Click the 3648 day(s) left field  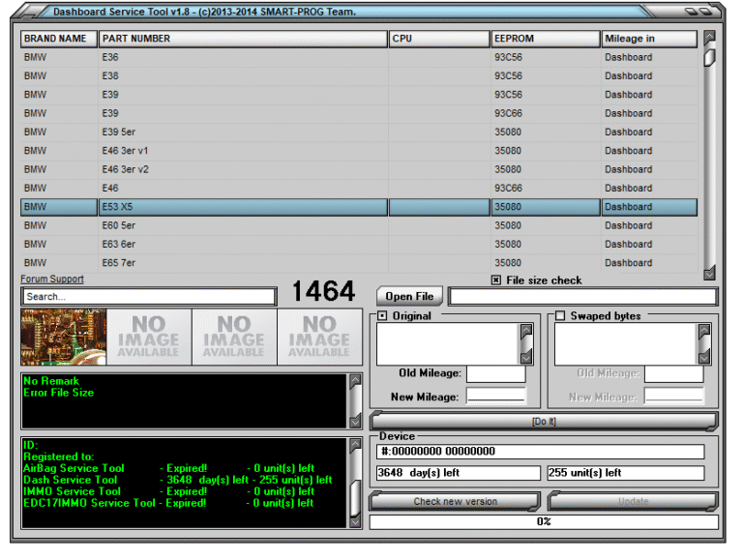point(459,473)
